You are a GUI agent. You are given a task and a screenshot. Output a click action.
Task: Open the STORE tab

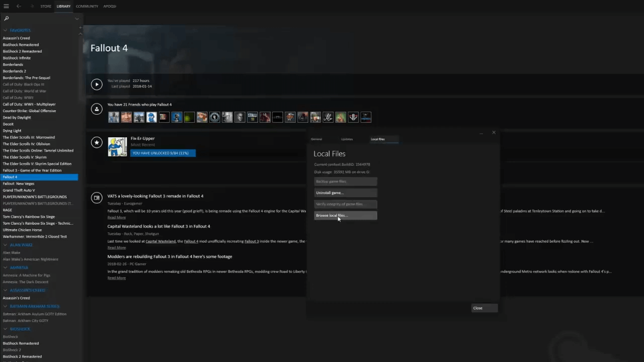point(46,6)
